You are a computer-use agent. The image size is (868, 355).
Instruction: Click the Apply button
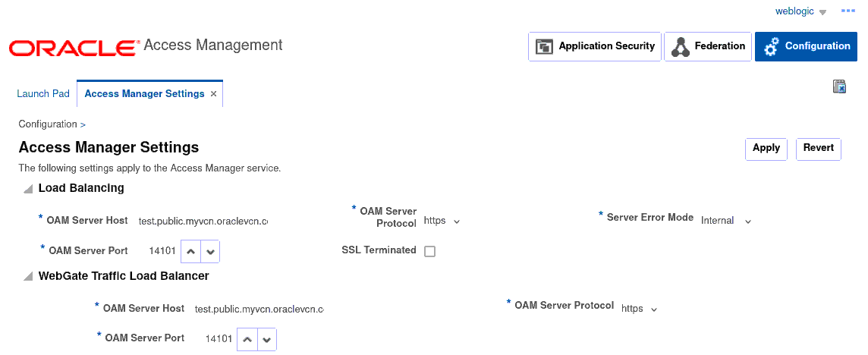pyautogui.click(x=766, y=149)
